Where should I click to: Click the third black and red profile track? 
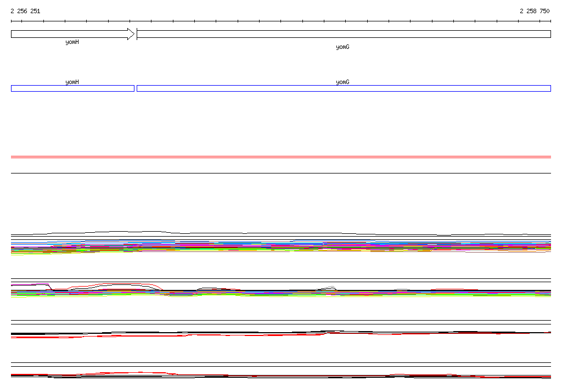pos(280,333)
